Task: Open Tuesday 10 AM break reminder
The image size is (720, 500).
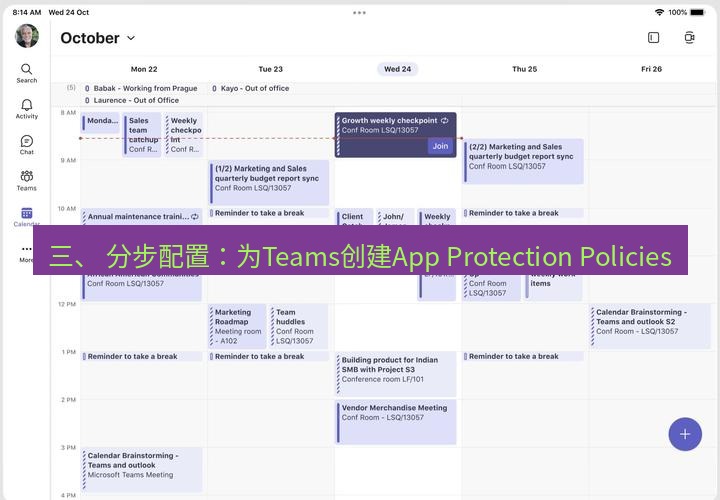Action: coord(269,213)
